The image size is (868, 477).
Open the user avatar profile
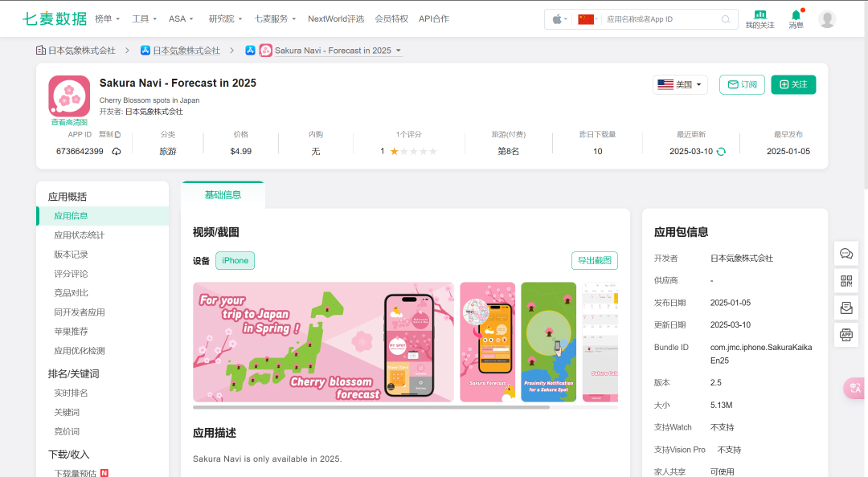pyautogui.click(x=827, y=19)
